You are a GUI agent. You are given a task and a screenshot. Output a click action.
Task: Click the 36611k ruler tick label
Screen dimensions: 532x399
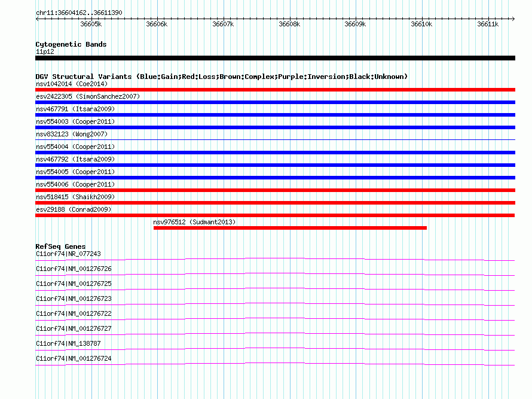pyautogui.click(x=488, y=24)
